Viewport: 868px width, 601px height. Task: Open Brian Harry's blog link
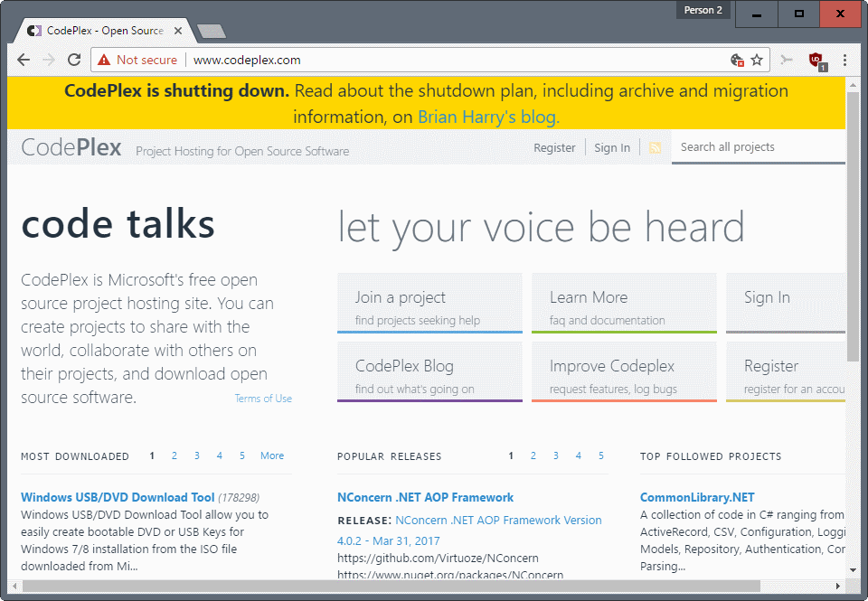click(488, 117)
